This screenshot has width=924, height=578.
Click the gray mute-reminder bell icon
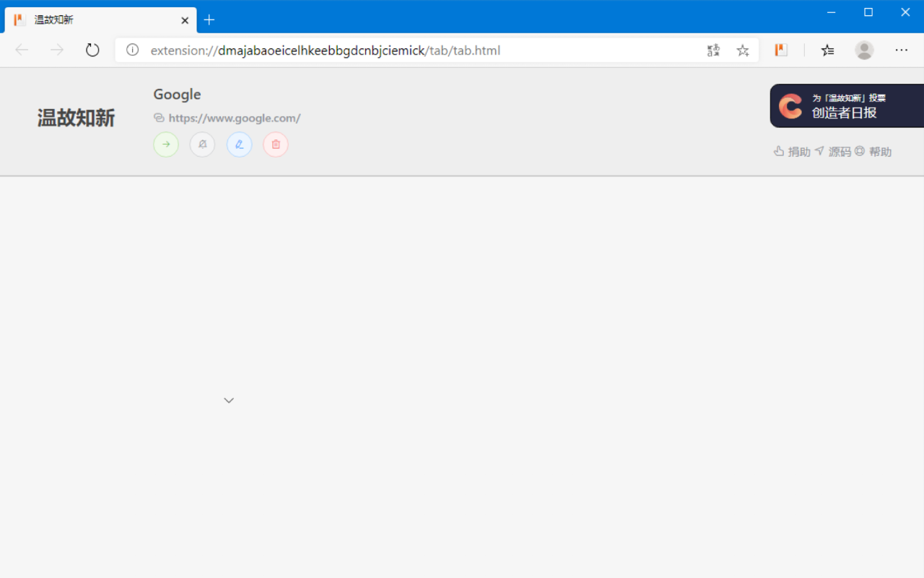point(203,144)
